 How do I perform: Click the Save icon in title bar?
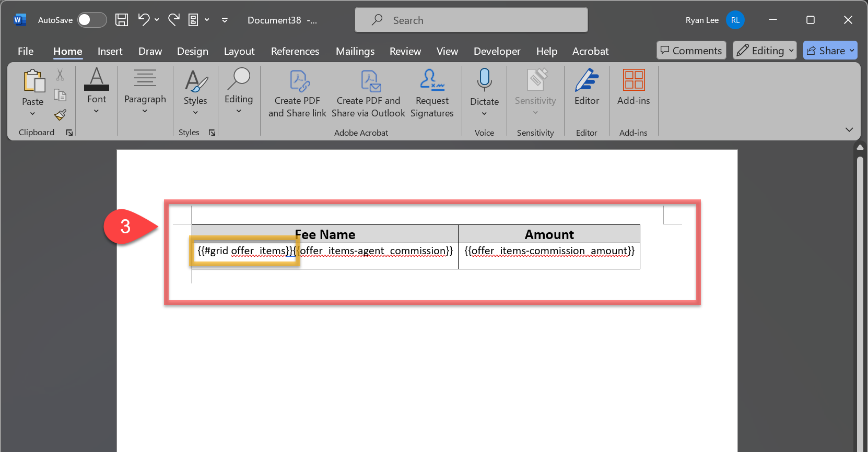click(122, 20)
